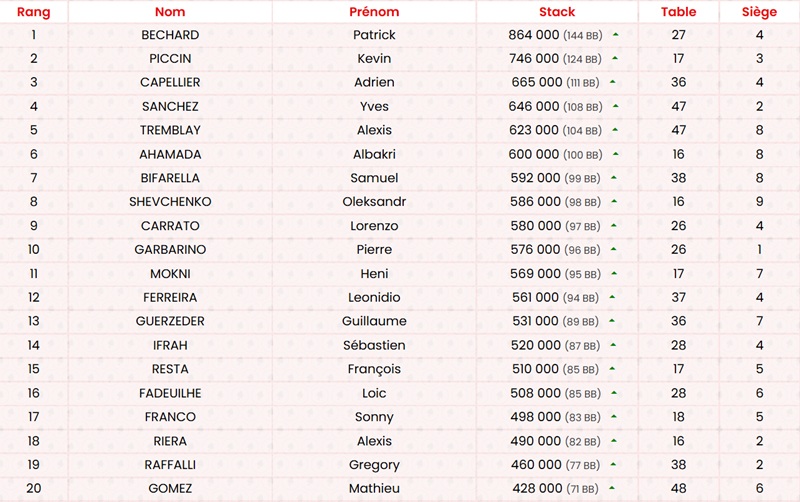Click the green arrow beside GUERZEDER's 531 000 stack
800x502 pixels.
click(612, 322)
